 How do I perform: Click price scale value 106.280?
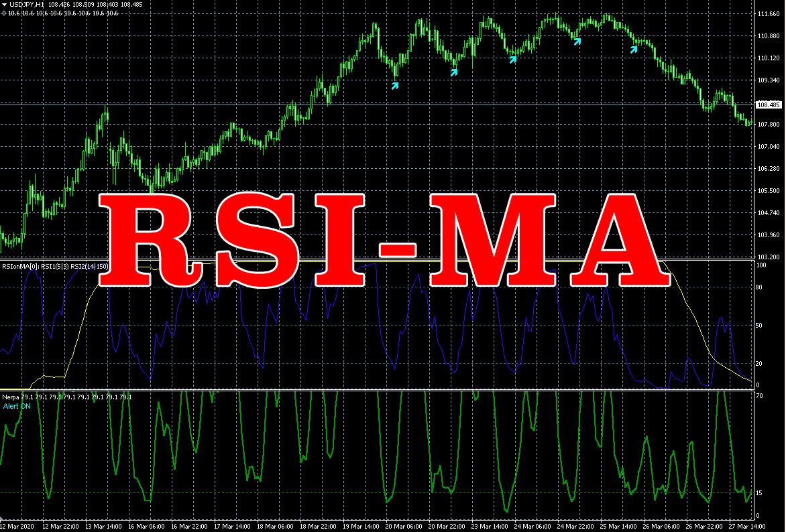pos(769,168)
